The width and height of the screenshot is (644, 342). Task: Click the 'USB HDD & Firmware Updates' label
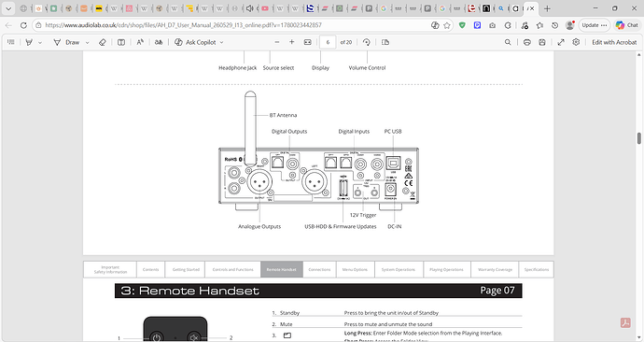tap(341, 226)
